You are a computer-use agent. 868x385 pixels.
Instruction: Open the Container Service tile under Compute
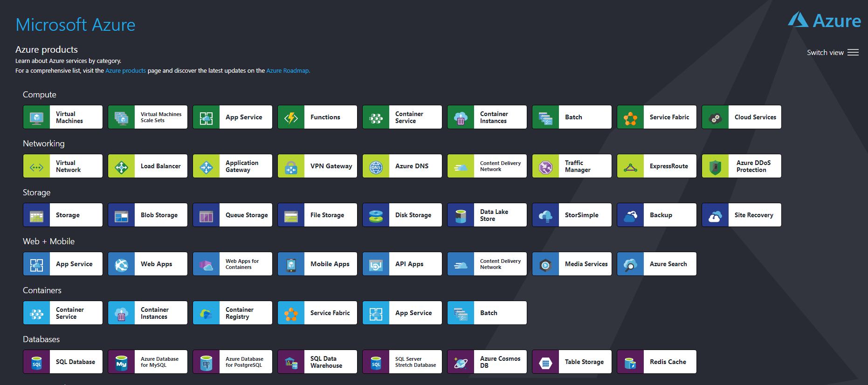pos(402,117)
